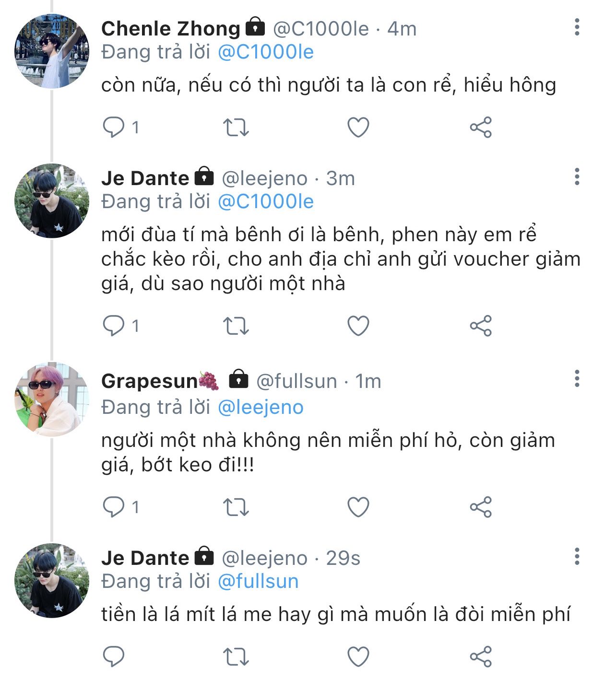
Task: Retweet Chenle Zhong's reply
Action: point(236,128)
